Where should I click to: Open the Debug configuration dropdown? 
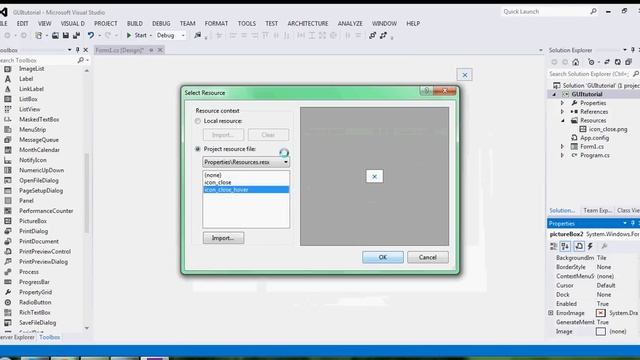click(x=170, y=36)
